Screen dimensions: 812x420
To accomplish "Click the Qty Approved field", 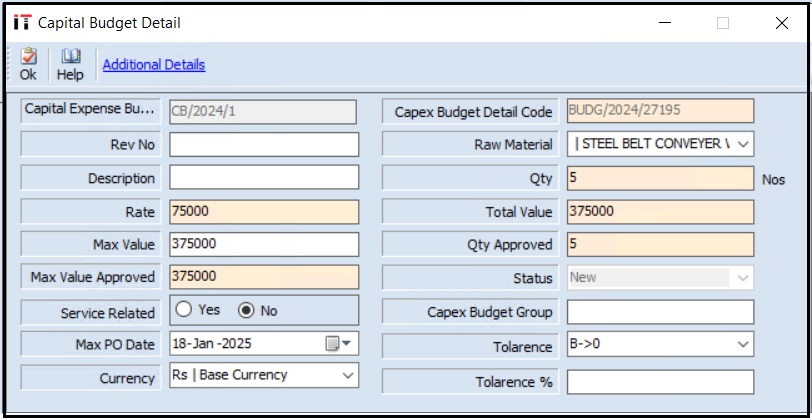I will (x=660, y=244).
